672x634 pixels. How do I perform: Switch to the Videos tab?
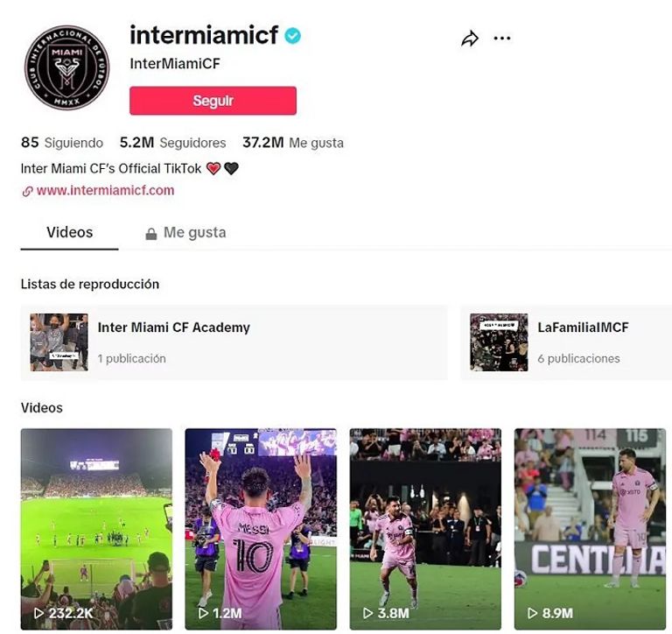(69, 232)
